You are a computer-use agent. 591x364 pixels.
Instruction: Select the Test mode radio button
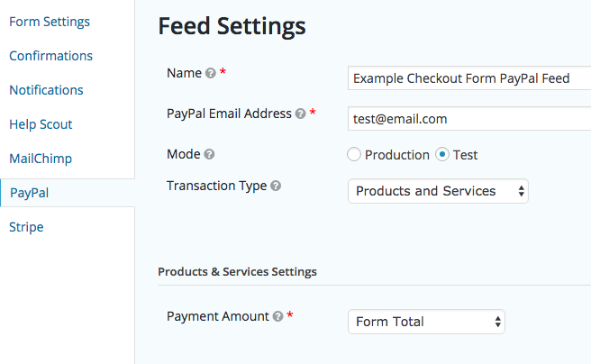pos(442,154)
